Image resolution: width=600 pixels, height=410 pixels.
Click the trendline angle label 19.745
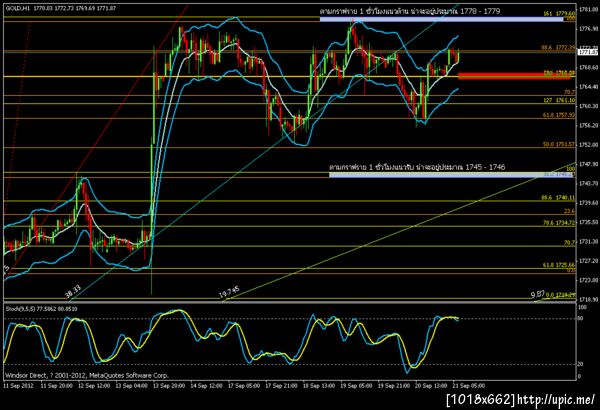click(229, 292)
